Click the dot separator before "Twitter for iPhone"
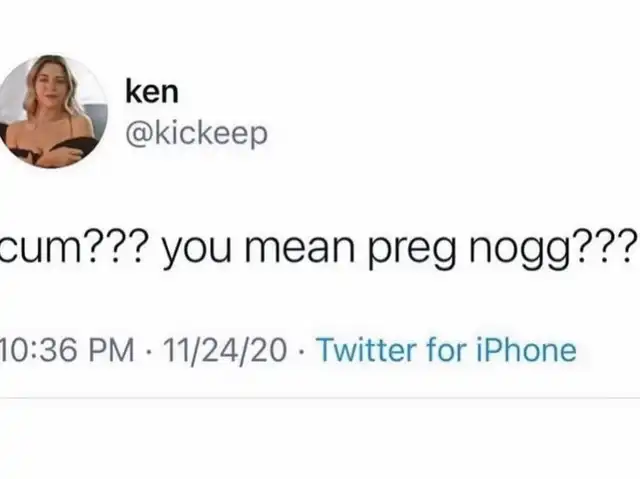The height and width of the screenshot is (479, 640). (301, 351)
